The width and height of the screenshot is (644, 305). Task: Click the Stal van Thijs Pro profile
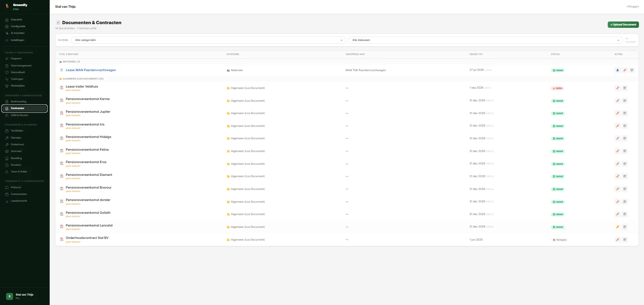[25, 296]
